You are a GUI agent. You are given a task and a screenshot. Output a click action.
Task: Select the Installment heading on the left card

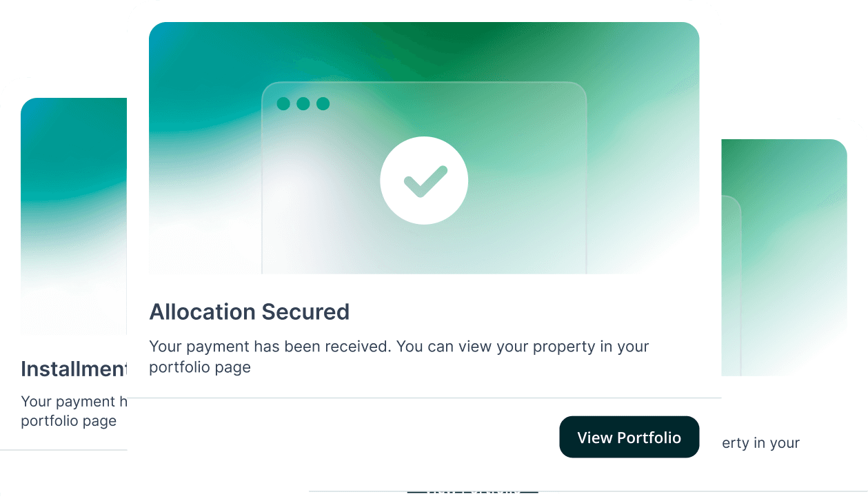click(x=73, y=369)
